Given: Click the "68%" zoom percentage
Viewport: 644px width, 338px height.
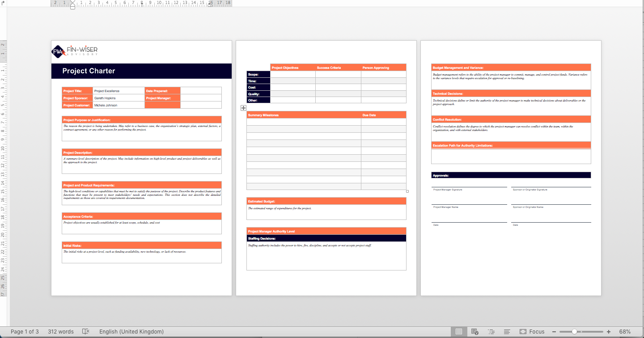Looking at the screenshot, I should [624, 331].
